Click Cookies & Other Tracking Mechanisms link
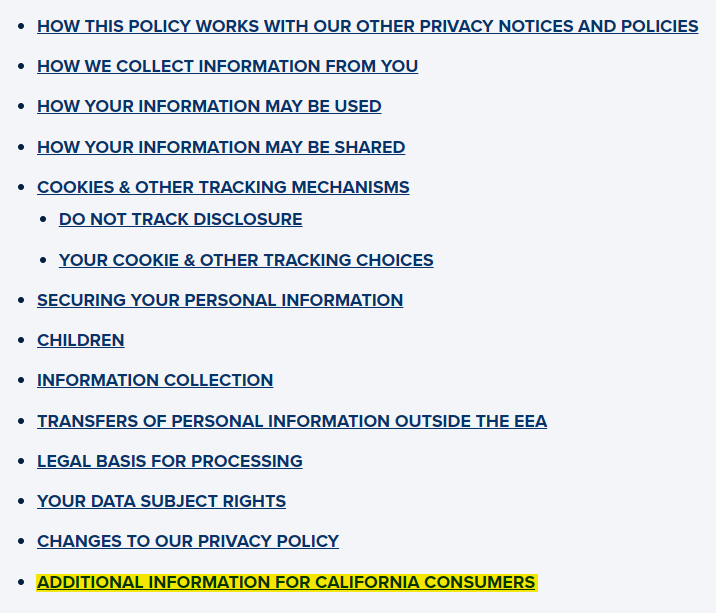716x613 pixels. click(223, 187)
